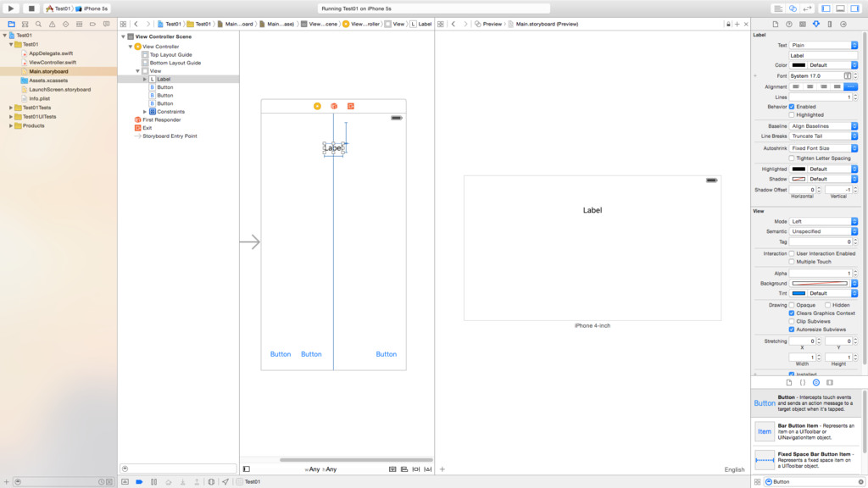Open the Text type Plain dropdown
The image size is (868, 488).
point(823,46)
